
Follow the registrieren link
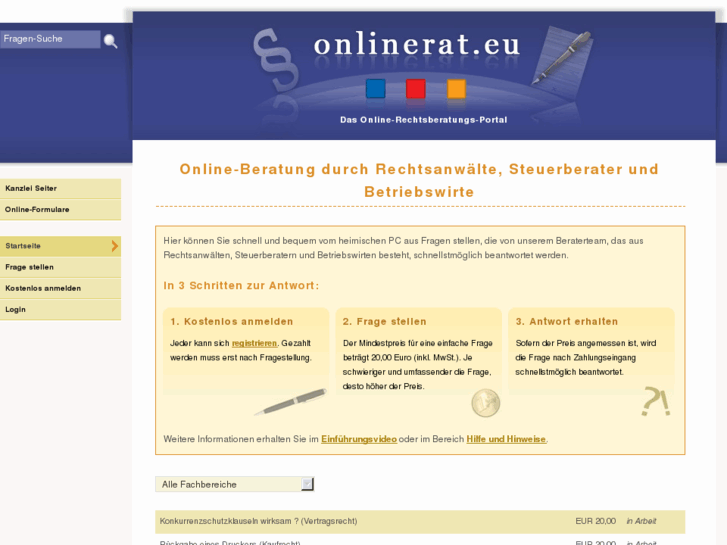click(x=254, y=343)
